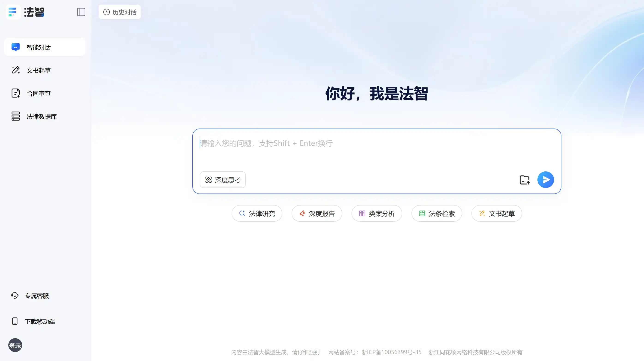Toggle 深度思考 deep thinking mode
Screen dimensions: 644x361
point(223,180)
